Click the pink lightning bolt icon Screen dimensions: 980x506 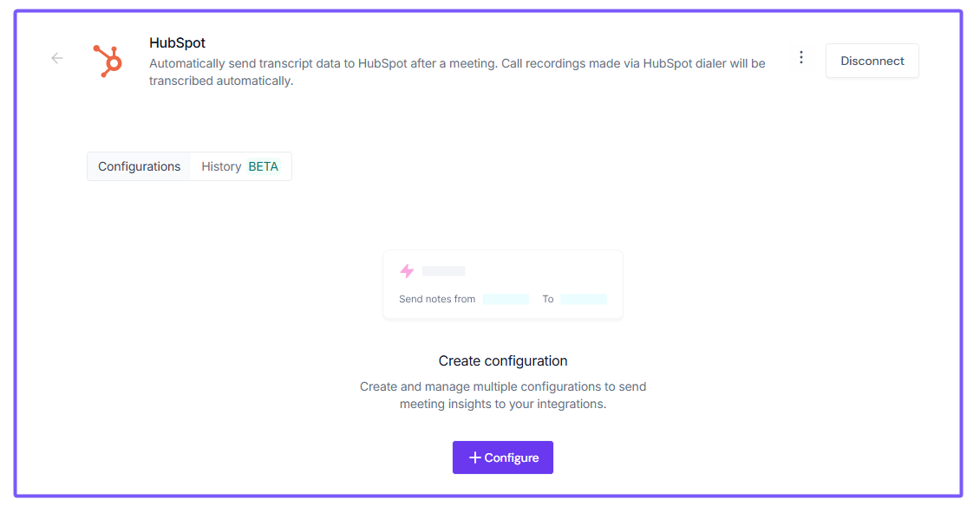(x=407, y=271)
